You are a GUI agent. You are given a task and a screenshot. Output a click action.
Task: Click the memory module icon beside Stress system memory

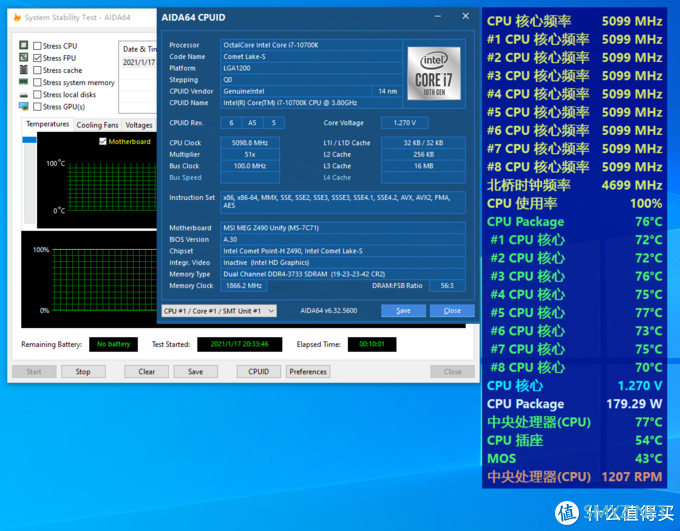(x=24, y=82)
